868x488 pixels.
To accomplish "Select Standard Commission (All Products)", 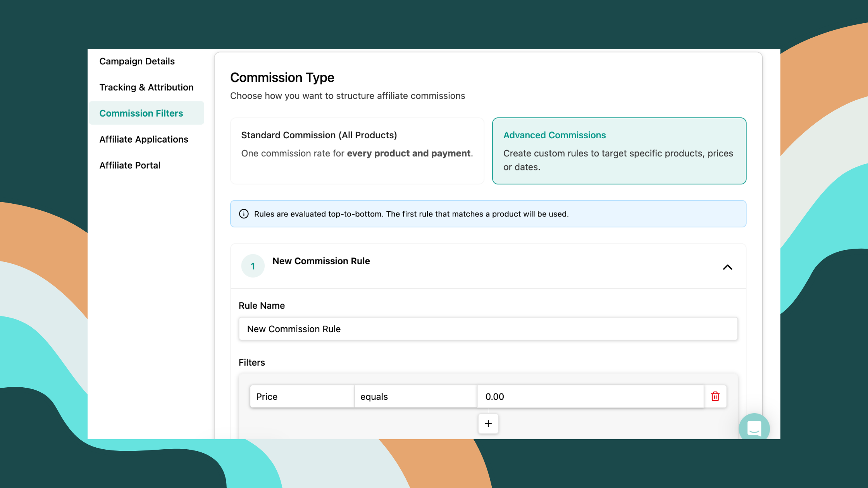I will (357, 151).
